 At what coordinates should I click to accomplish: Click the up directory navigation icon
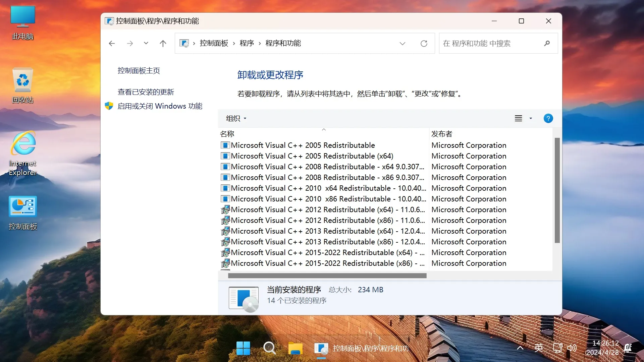[163, 43]
